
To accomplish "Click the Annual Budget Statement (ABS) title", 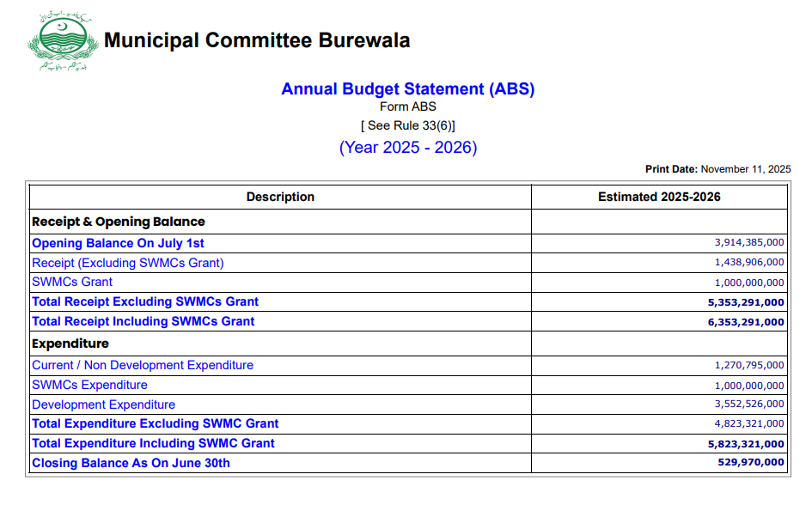I will tap(407, 89).
